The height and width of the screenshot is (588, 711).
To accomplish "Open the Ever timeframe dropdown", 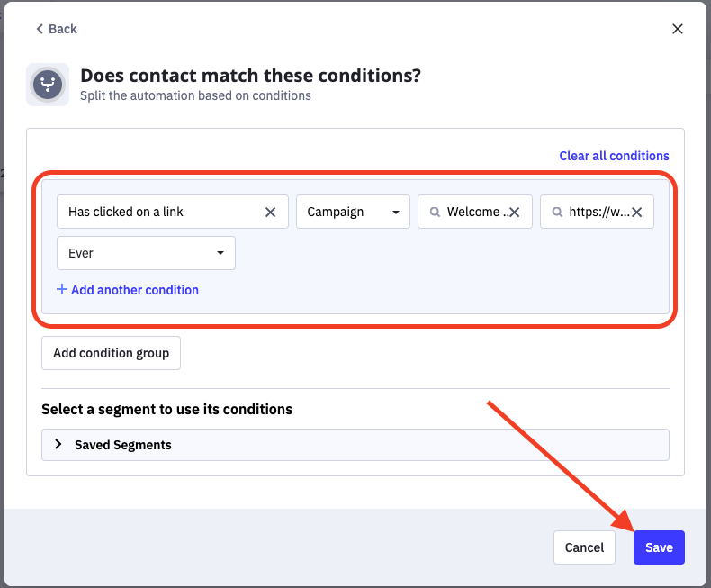I will click(146, 253).
